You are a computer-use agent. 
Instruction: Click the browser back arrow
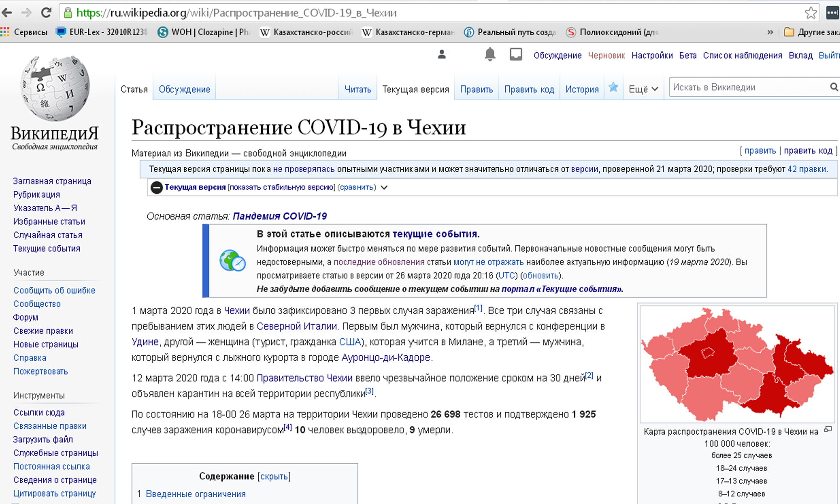[x=7, y=13]
